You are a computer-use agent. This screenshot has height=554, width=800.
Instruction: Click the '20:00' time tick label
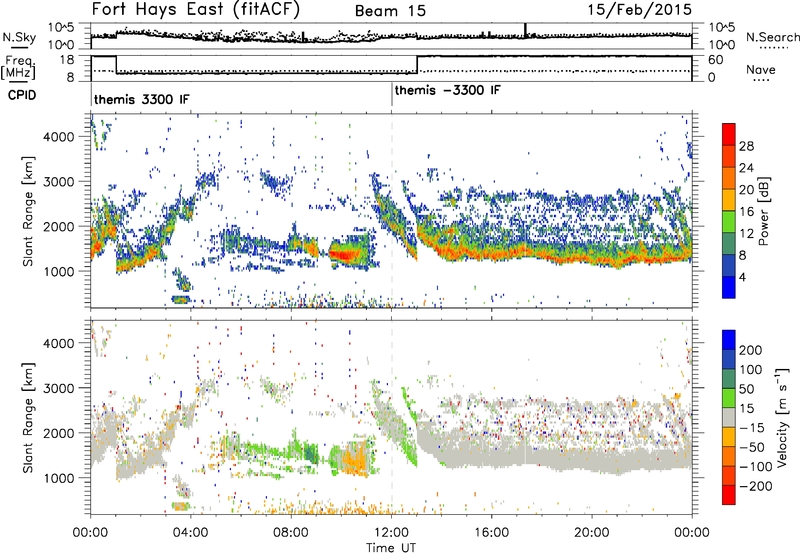592,533
